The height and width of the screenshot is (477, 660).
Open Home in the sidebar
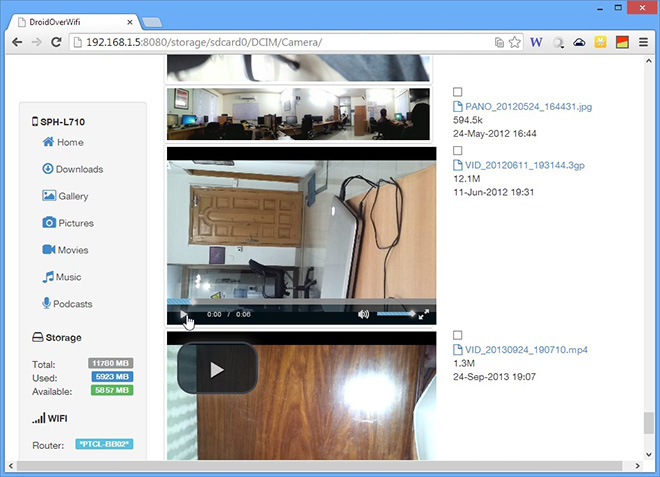click(x=63, y=142)
